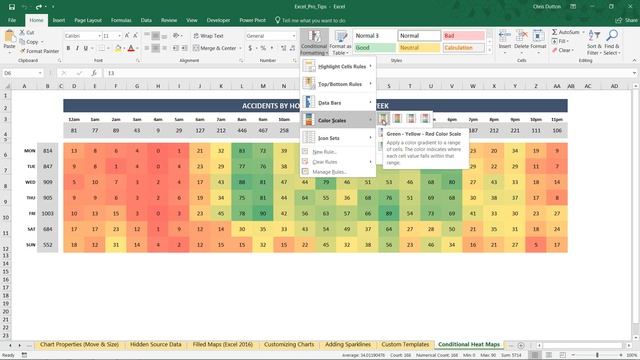Open the File tab

point(12,20)
